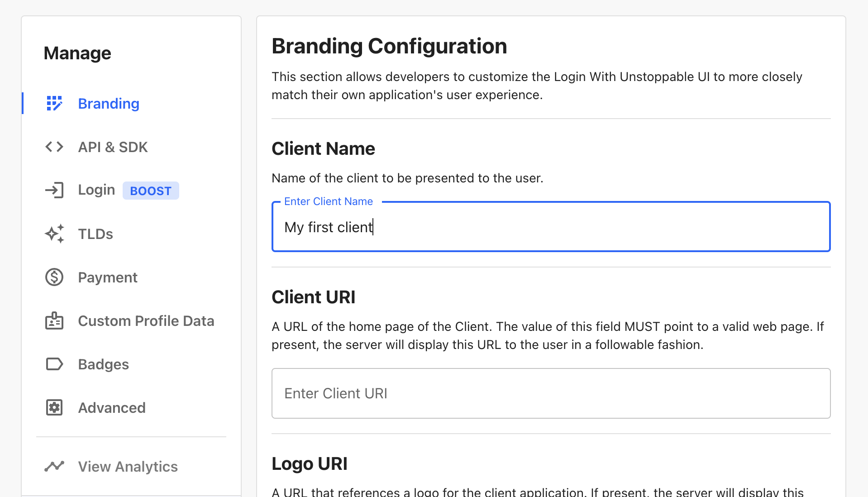Click the Advanced settings gear icon
868x497 pixels.
tap(54, 407)
